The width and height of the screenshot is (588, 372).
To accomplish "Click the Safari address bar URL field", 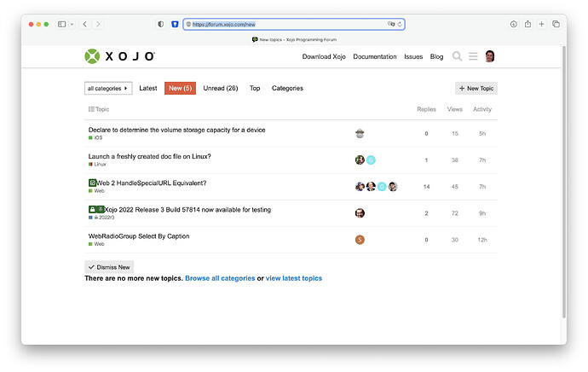I will tap(294, 24).
